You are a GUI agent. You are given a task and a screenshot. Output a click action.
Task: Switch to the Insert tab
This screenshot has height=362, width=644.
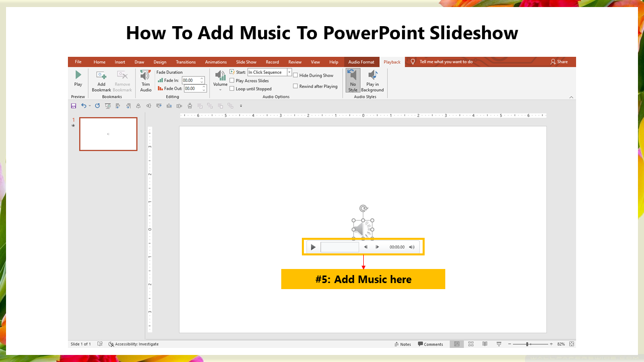(120, 62)
